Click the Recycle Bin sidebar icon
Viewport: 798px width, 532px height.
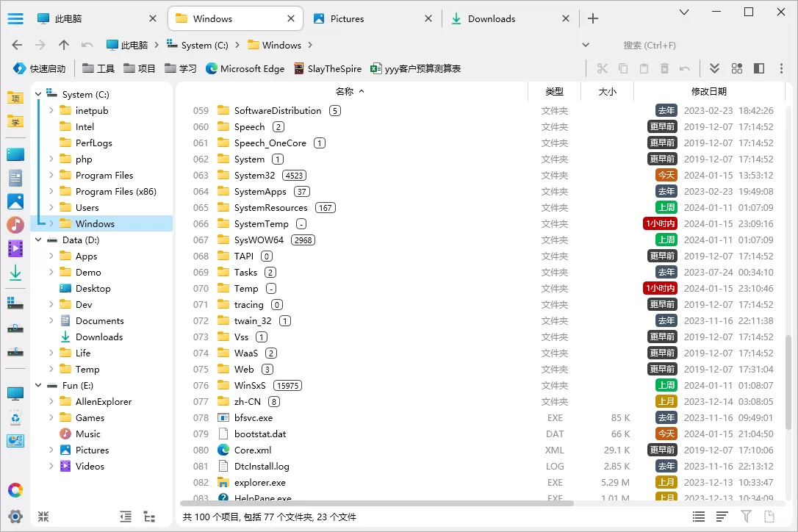point(15,418)
